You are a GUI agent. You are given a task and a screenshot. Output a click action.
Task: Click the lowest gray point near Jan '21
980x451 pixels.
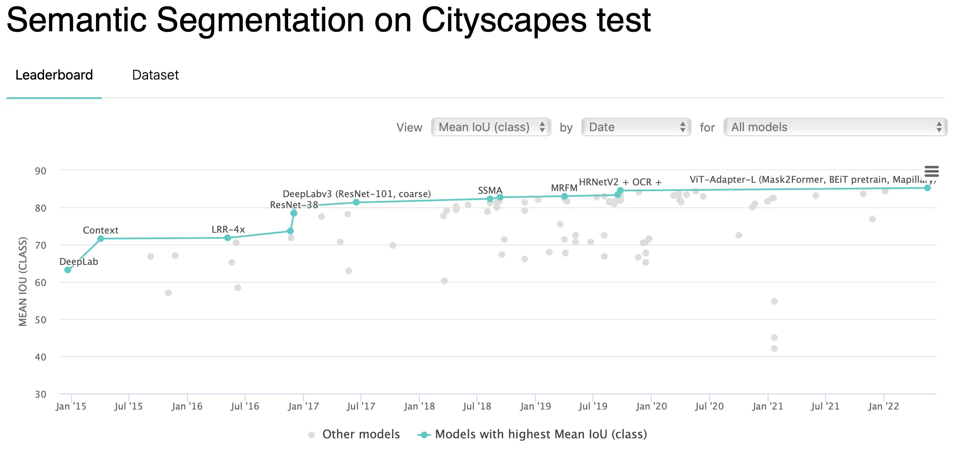point(774,349)
